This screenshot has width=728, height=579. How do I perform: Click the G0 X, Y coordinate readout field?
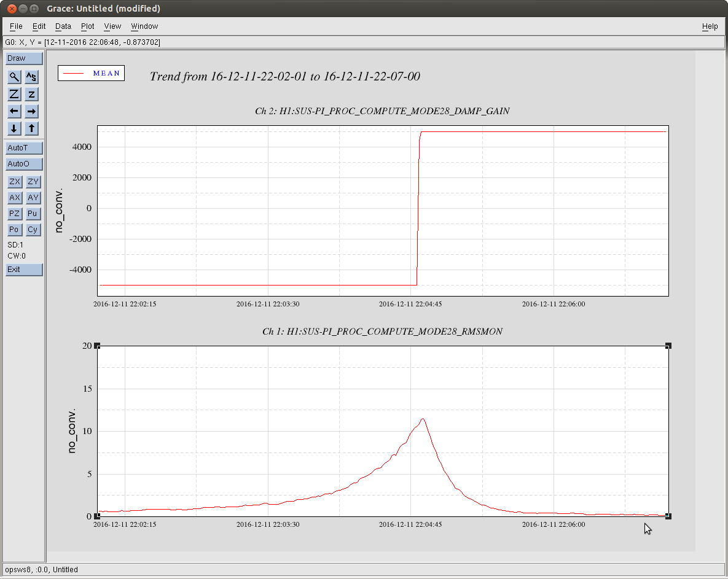click(364, 42)
